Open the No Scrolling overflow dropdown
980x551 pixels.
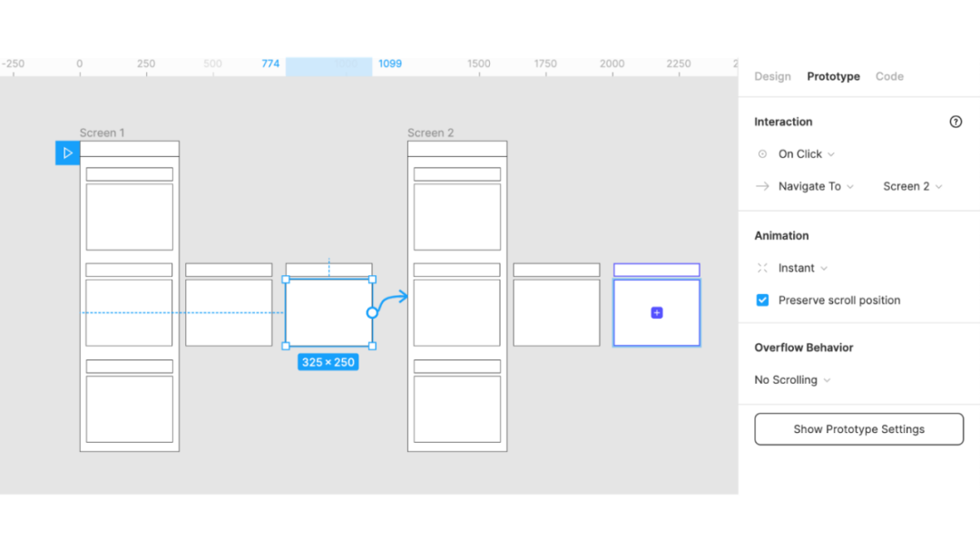pyautogui.click(x=792, y=380)
